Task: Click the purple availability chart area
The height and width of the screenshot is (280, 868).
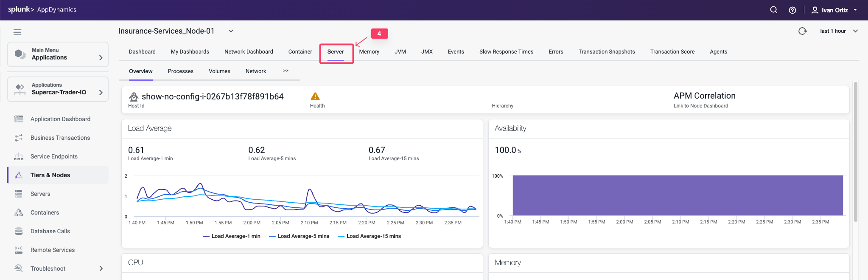Action: (678, 195)
